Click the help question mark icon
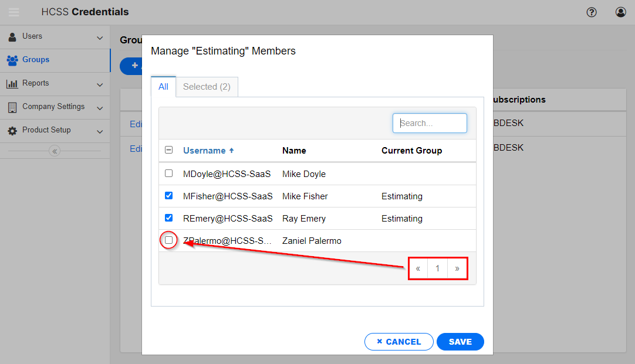Viewport: 635px width, 364px height. point(592,12)
